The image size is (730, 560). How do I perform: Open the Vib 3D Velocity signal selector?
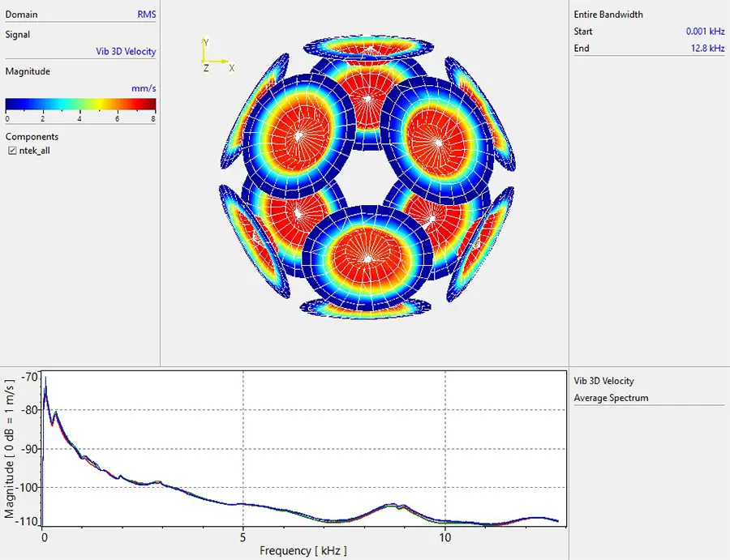tap(126, 51)
